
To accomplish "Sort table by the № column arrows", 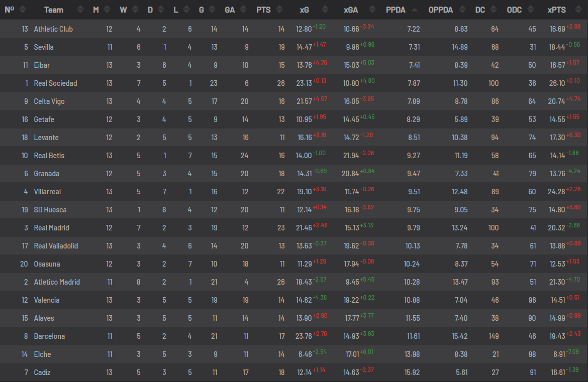I will 23,10.
